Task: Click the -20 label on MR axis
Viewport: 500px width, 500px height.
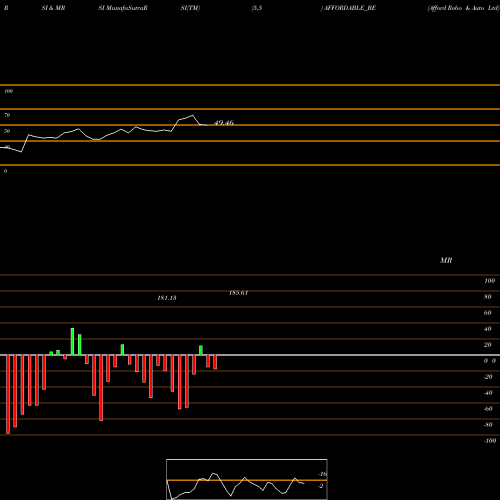Action: (x=488, y=377)
